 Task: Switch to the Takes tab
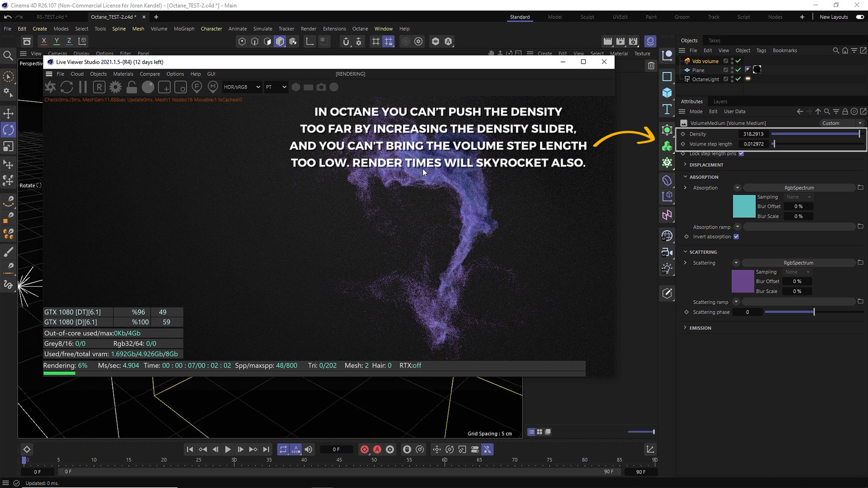coord(714,40)
